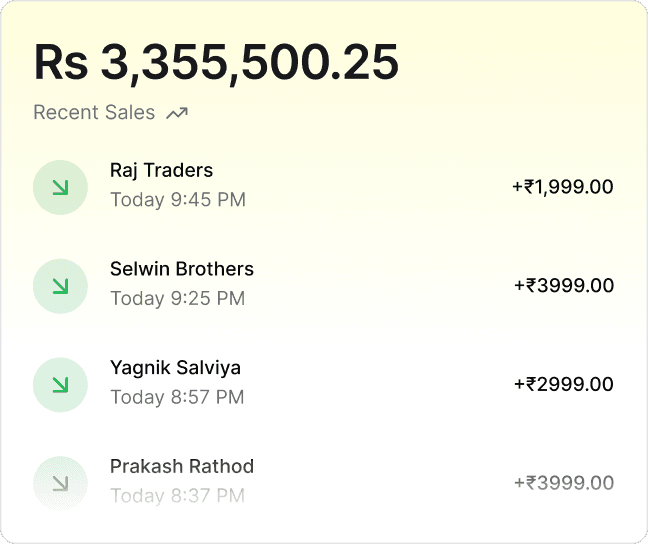648x544 pixels.
Task: Click the +₹1,999.00 amount for Raj Traders
Action: coord(562,186)
